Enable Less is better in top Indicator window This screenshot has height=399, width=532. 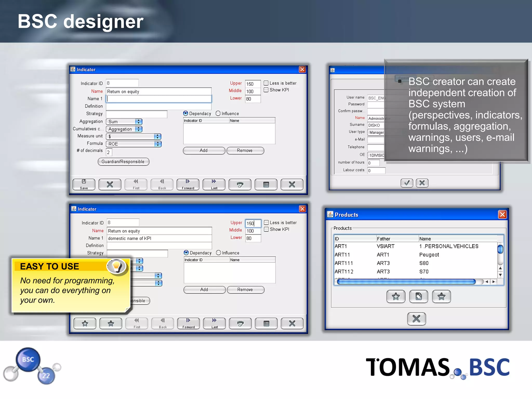(266, 83)
